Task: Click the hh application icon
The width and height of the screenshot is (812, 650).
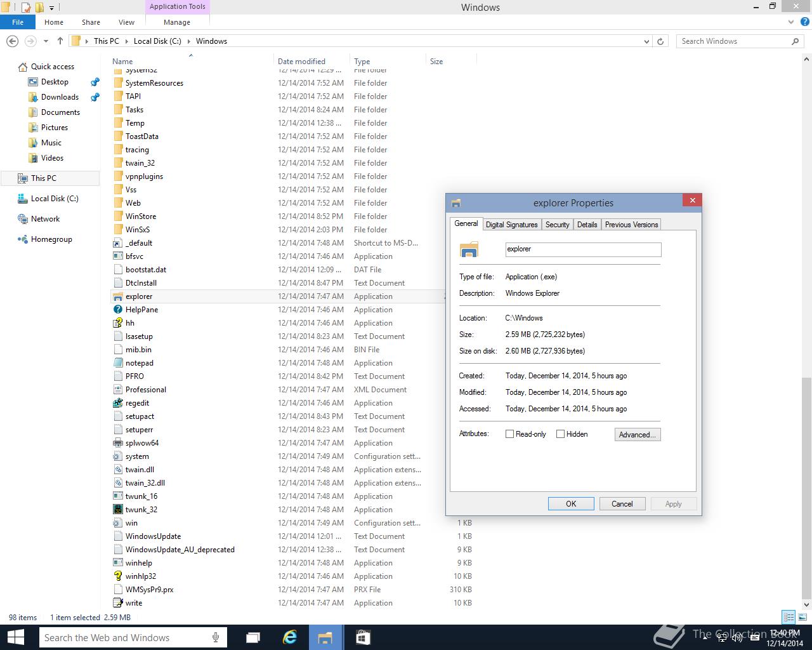Action: [x=117, y=323]
